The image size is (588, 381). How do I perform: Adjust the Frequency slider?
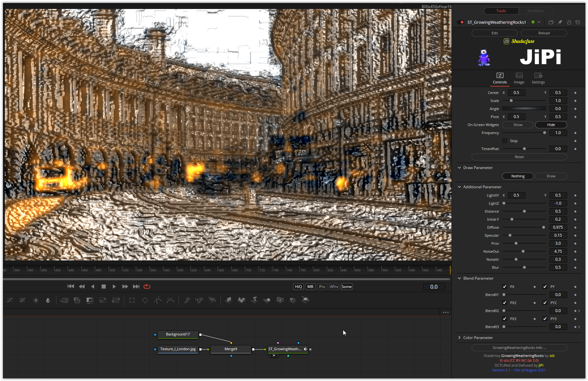524,133
